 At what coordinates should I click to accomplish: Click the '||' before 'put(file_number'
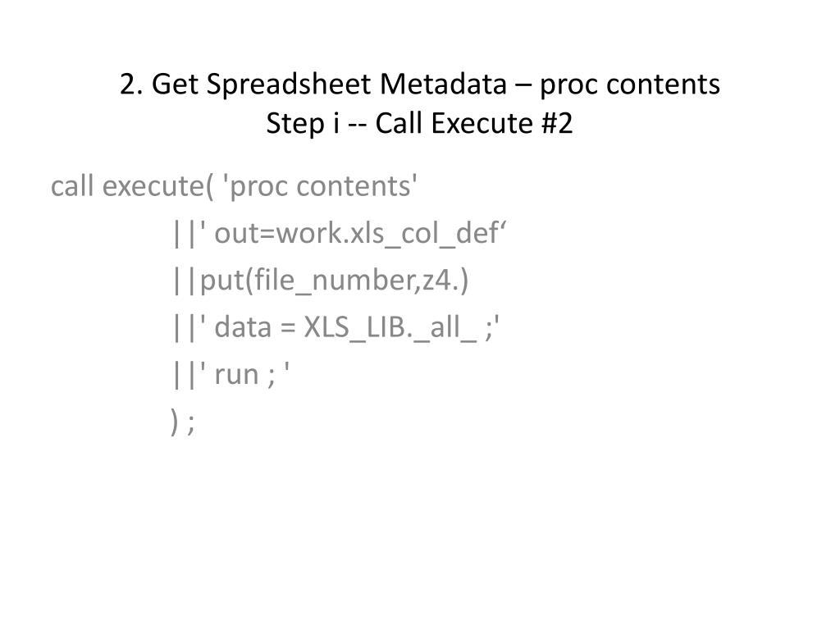[x=185, y=281]
